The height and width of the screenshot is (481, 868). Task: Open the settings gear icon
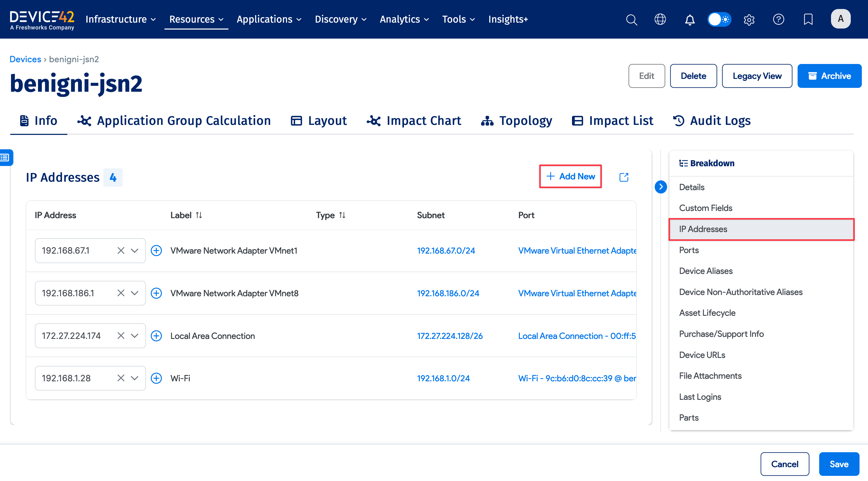pos(749,20)
